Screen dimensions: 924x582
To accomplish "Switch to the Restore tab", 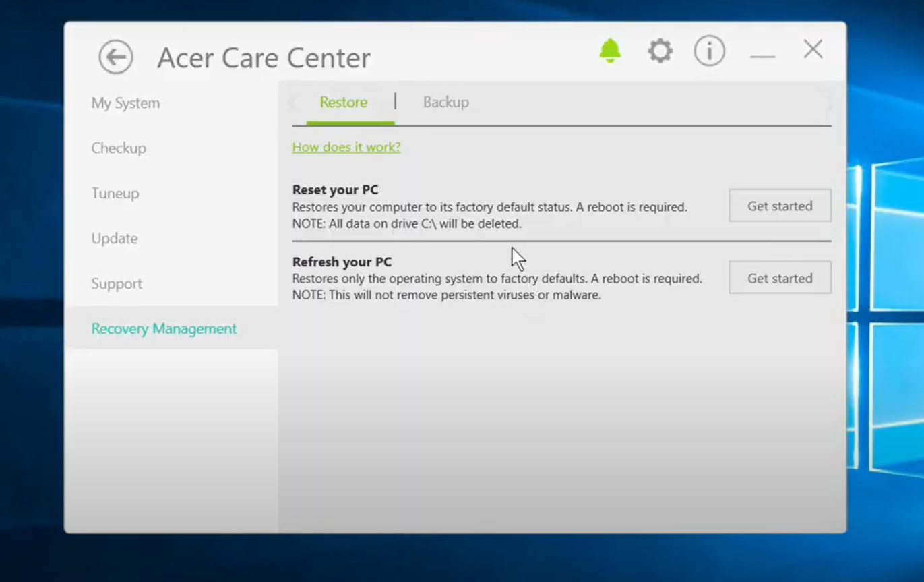I will tap(343, 103).
